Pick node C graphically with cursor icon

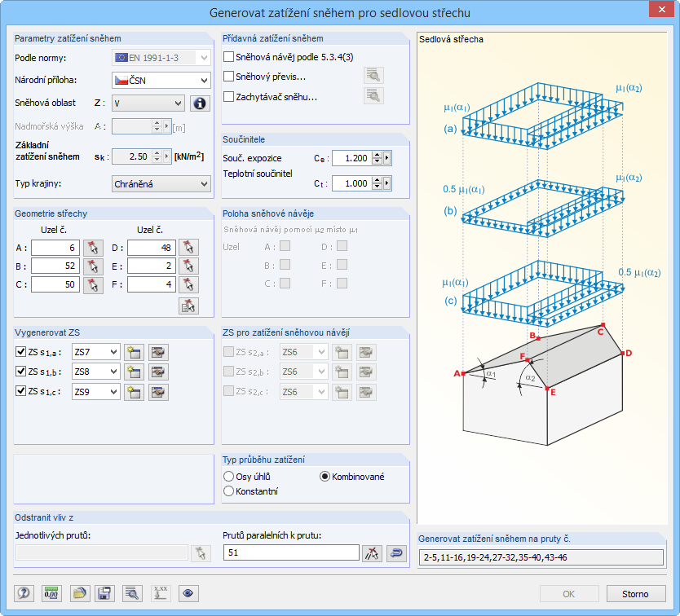[x=93, y=285]
